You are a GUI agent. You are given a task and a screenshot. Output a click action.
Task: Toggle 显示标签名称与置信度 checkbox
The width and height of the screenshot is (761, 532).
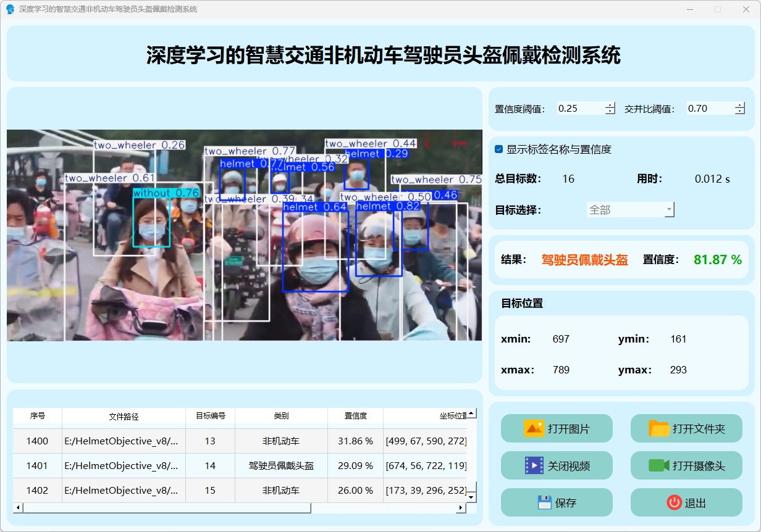point(499,149)
